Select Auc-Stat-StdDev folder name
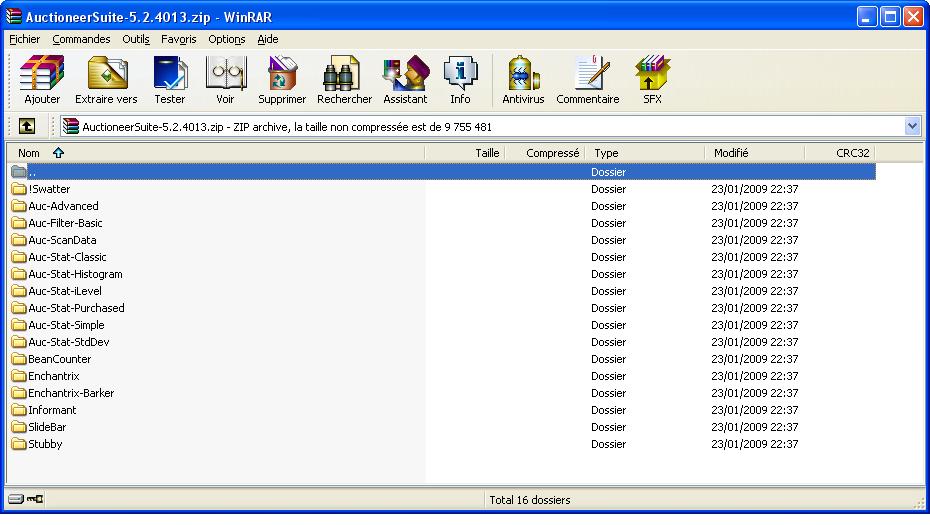Viewport: 930px width, 525px height. click(x=69, y=342)
